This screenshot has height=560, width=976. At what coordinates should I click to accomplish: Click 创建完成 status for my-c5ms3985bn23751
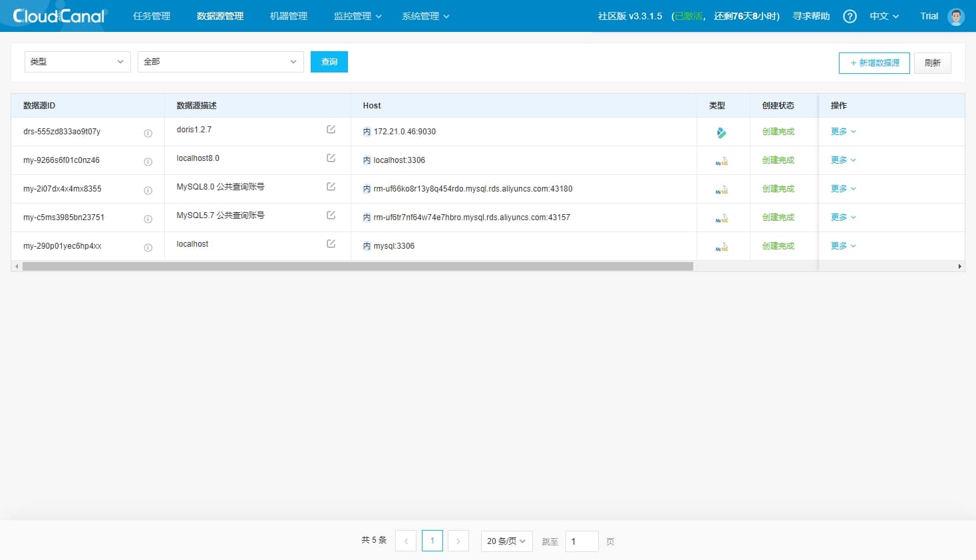(x=778, y=217)
